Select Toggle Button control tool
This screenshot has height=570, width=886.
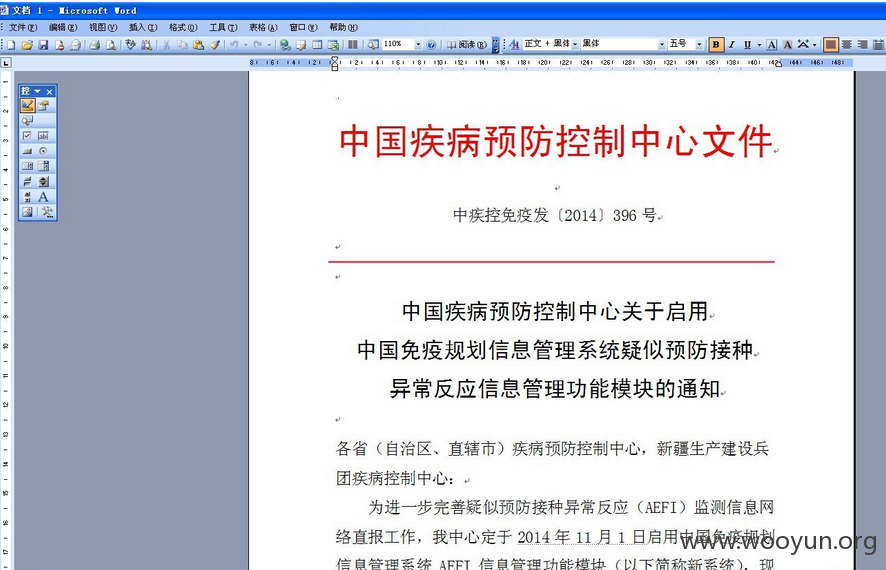pos(27,181)
